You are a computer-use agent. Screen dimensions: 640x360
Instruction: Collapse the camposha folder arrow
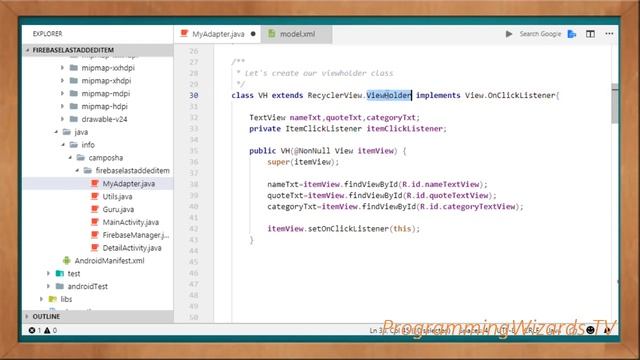coord(70,158)
